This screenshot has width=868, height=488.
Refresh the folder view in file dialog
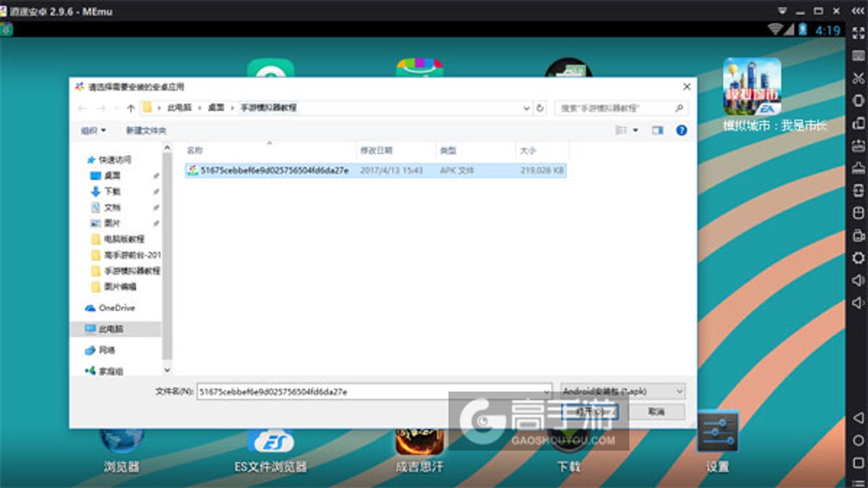(540, 108)
